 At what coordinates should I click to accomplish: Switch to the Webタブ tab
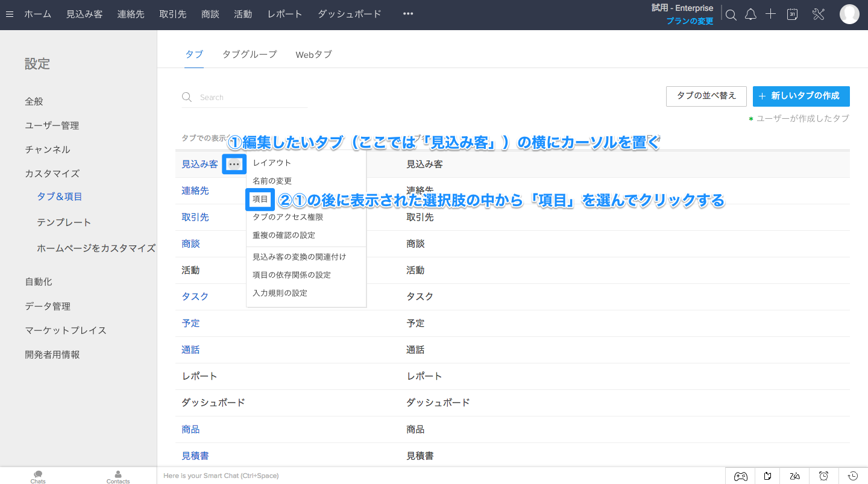(x=313, y=54)
